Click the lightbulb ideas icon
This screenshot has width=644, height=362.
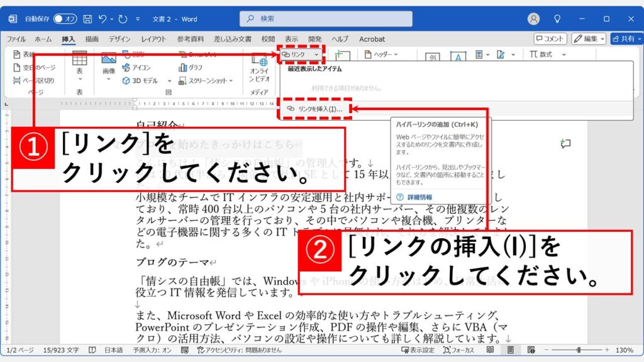click(557, 19)
